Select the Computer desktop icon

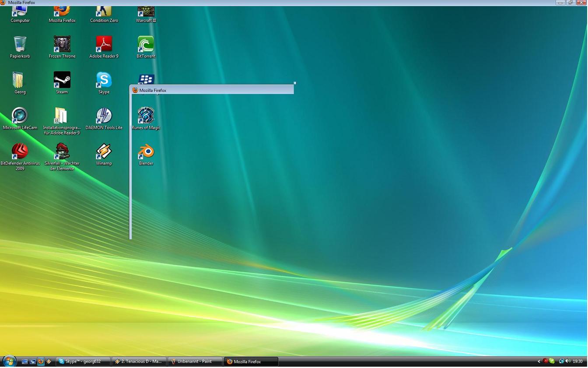click(20, 15)
